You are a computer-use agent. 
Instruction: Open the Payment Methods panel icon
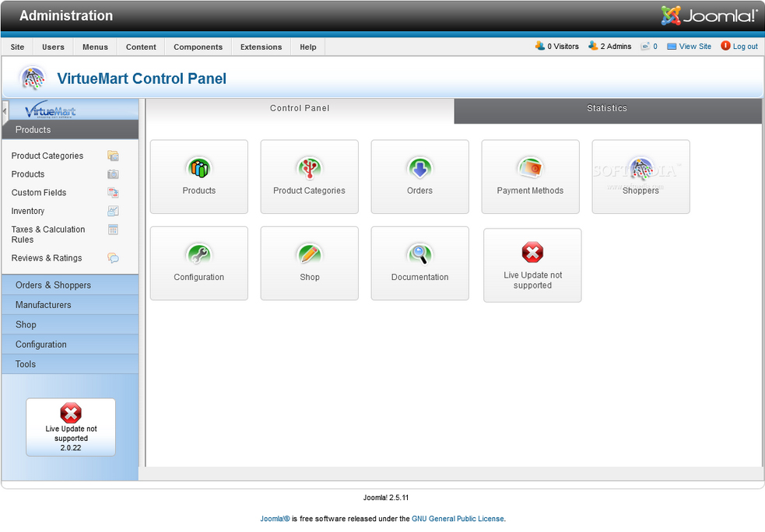[x=530, y=168]
